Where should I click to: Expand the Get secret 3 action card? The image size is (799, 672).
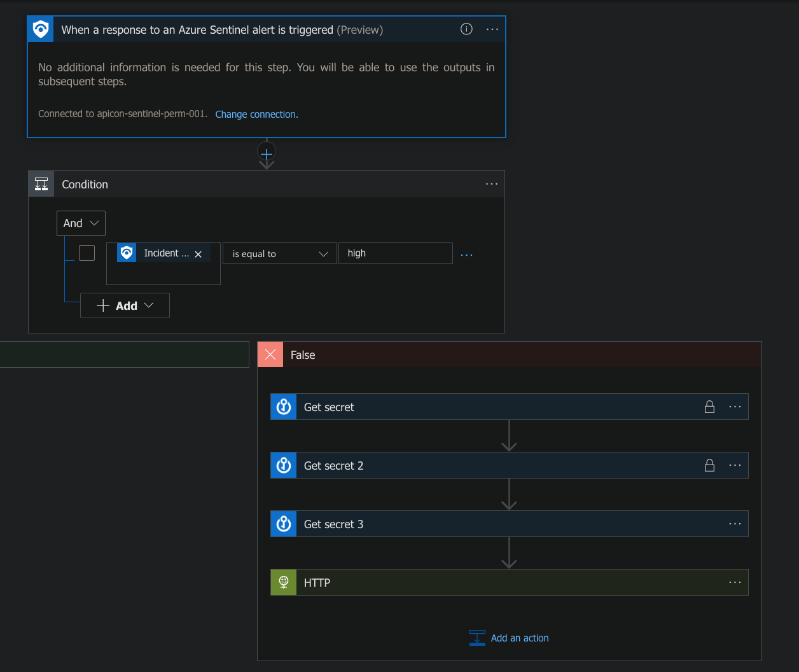509,524
